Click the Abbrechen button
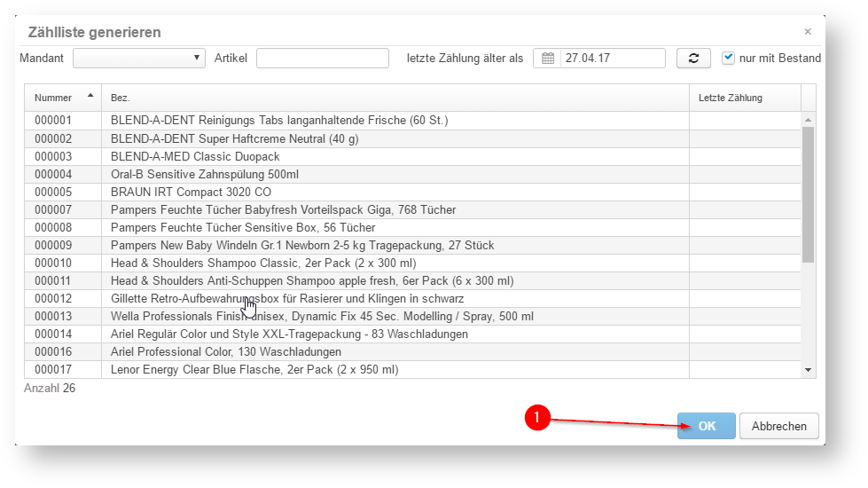This screenshot has height=488, width=868. pos(778,426)
